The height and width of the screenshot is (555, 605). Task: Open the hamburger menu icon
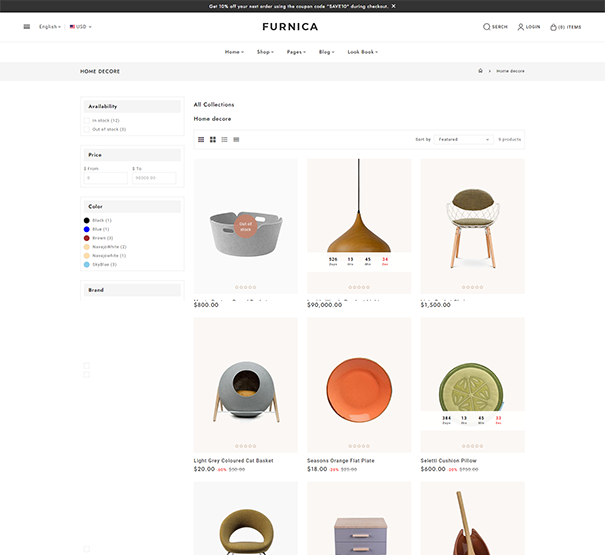[x=27, y=27]
